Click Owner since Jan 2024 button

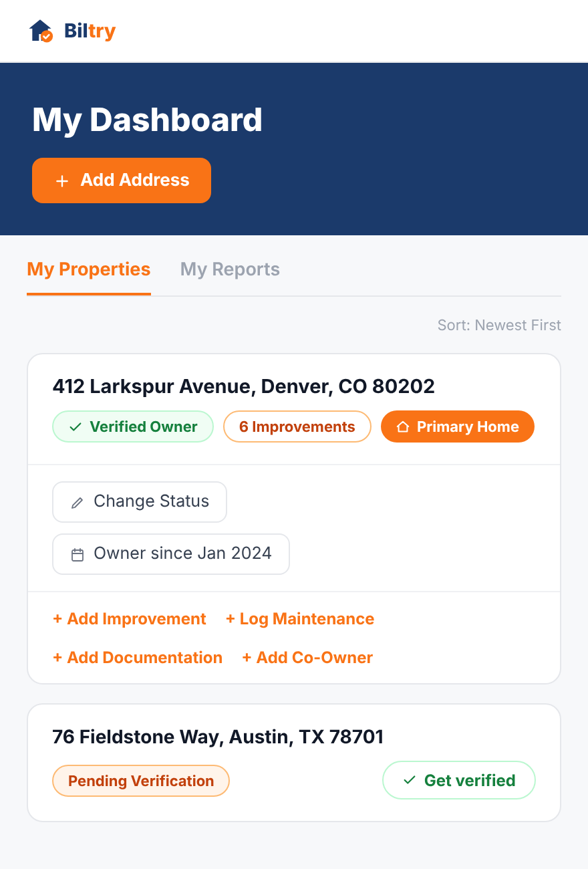pyautogui.click(x=171, y=554)
